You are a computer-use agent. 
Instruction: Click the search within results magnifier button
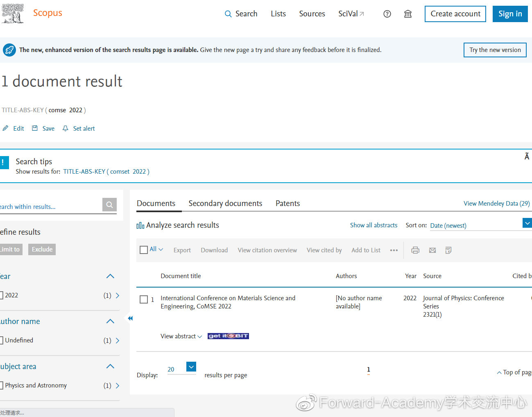coord(109,204)
